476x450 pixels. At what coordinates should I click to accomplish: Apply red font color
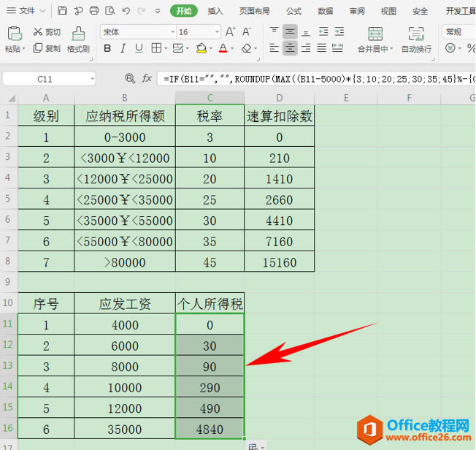223,48
